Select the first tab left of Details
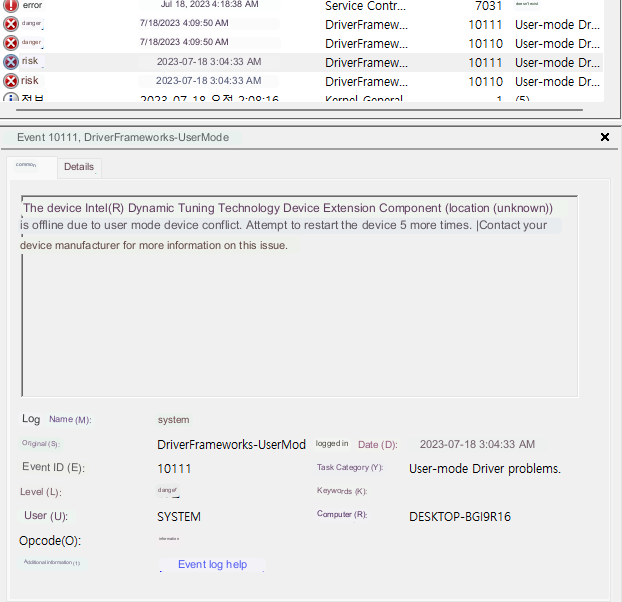 pyautogui.click(x=30, y=166)
